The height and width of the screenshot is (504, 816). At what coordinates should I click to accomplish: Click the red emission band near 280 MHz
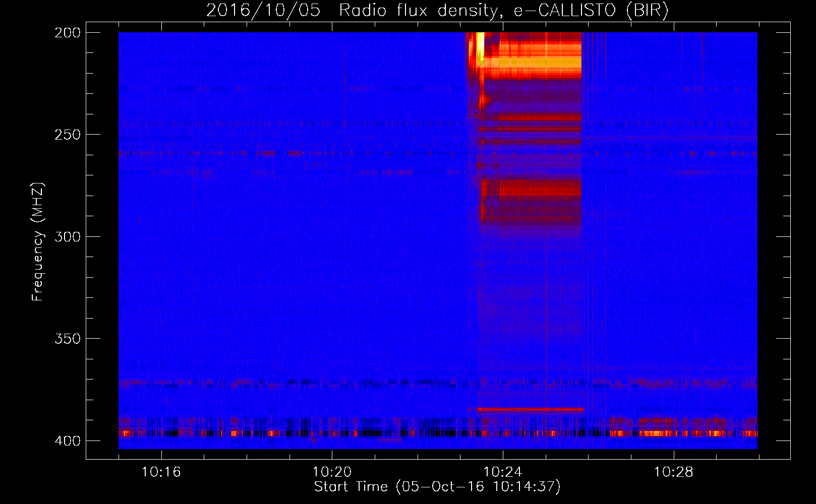coord(532,188)
